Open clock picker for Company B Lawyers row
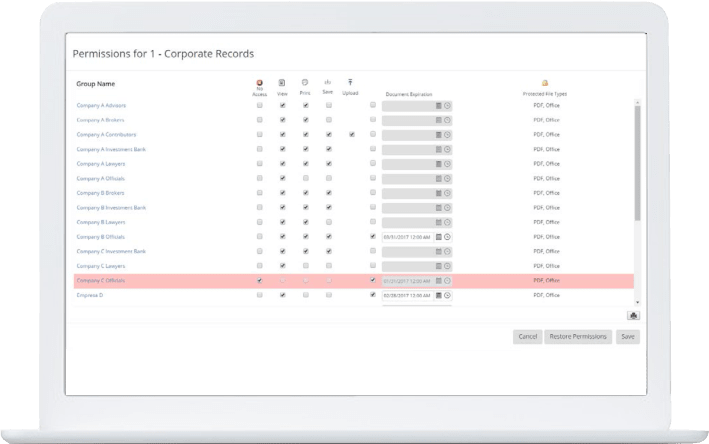709x444 pixels. tap(447, 222)
